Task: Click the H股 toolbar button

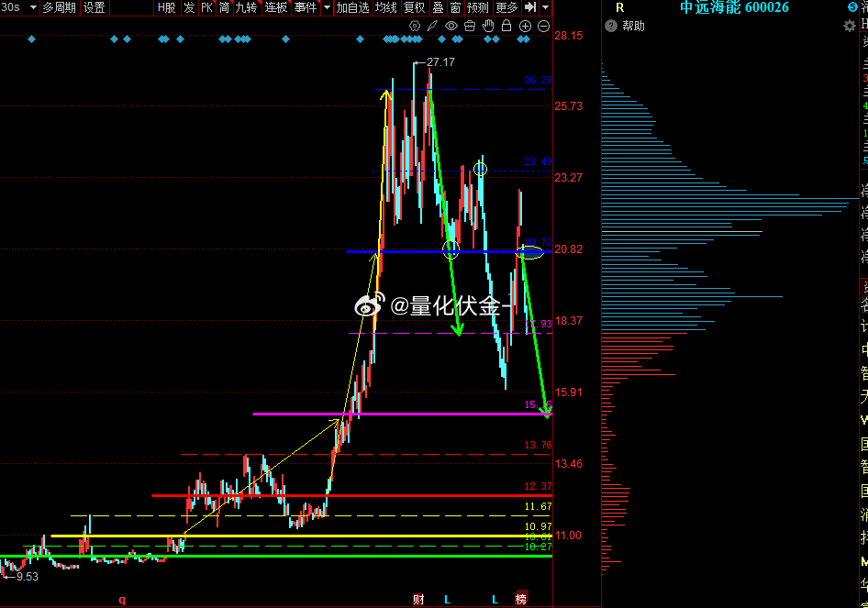Action: tap(166, 7)
